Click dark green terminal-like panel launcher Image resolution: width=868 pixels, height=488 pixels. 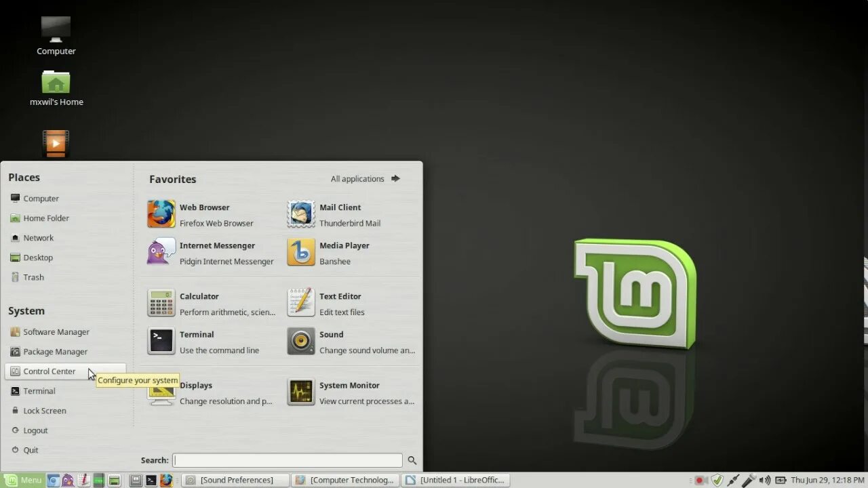tap(99, 480)
